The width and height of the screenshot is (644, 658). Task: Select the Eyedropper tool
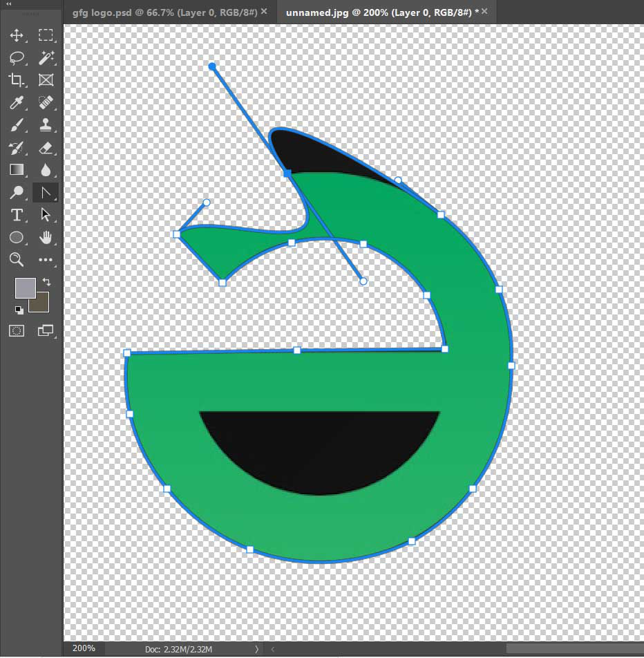[x=17, y=102]
